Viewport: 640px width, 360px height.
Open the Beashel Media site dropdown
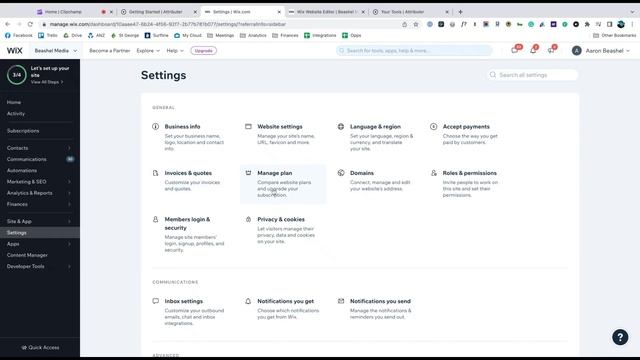[56, 51]
